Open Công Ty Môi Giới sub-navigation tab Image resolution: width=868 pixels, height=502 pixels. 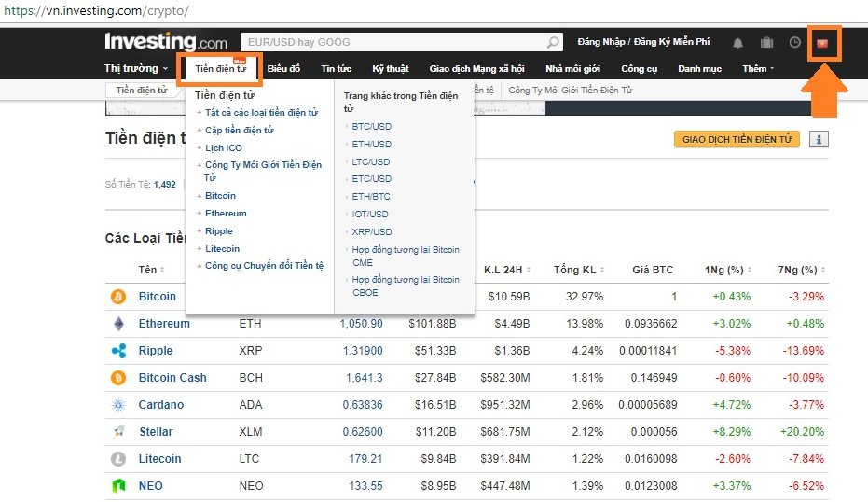(571, 91)
